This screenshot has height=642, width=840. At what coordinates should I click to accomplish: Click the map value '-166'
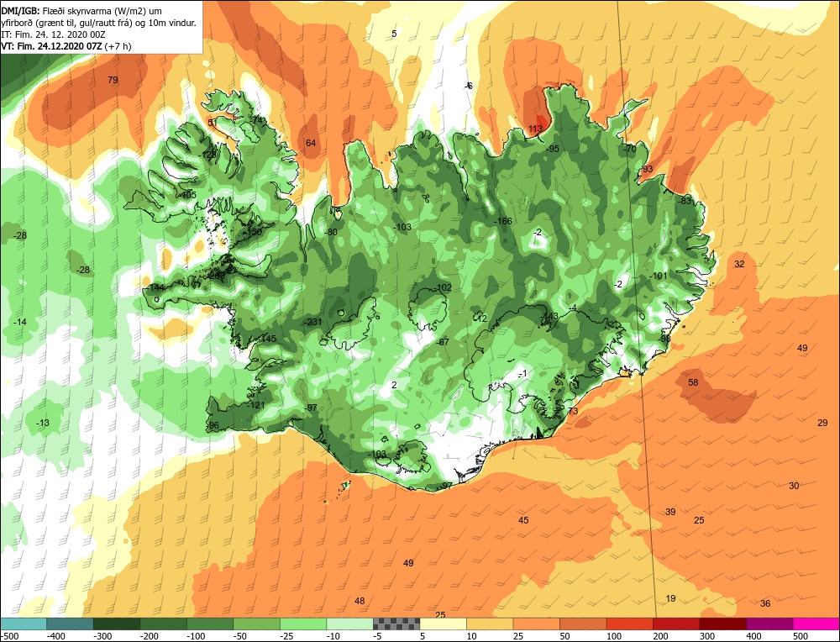pyautogui.click(x=502, y=221)
